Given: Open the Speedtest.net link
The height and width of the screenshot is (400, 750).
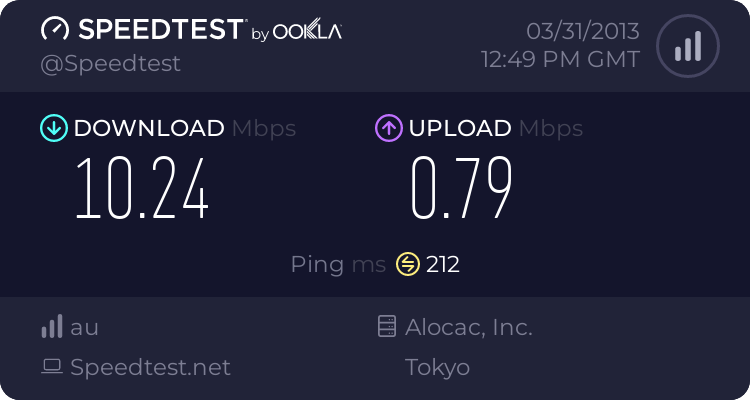Looking at the screenshot, I should pos(150,367).
